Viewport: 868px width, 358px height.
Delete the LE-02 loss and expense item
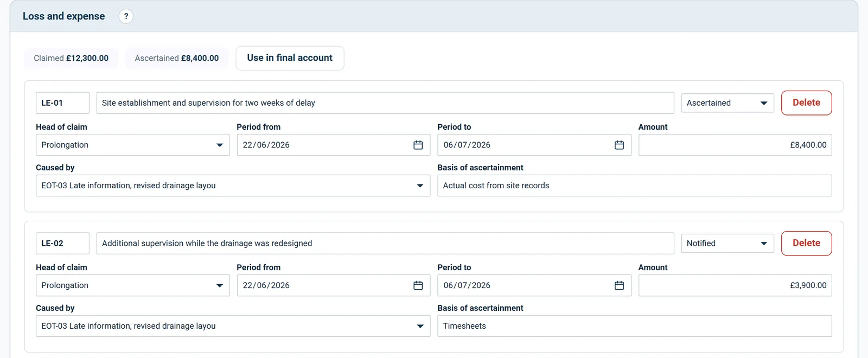coord(806,244)
